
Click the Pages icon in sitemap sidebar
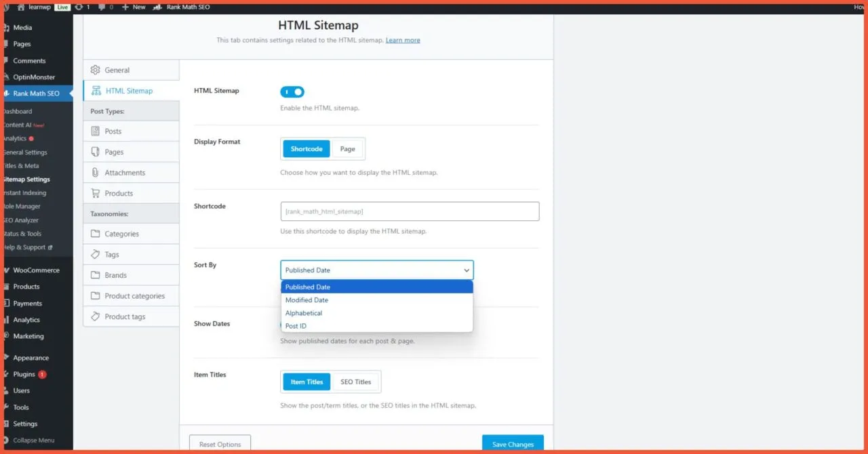[95, 151]
